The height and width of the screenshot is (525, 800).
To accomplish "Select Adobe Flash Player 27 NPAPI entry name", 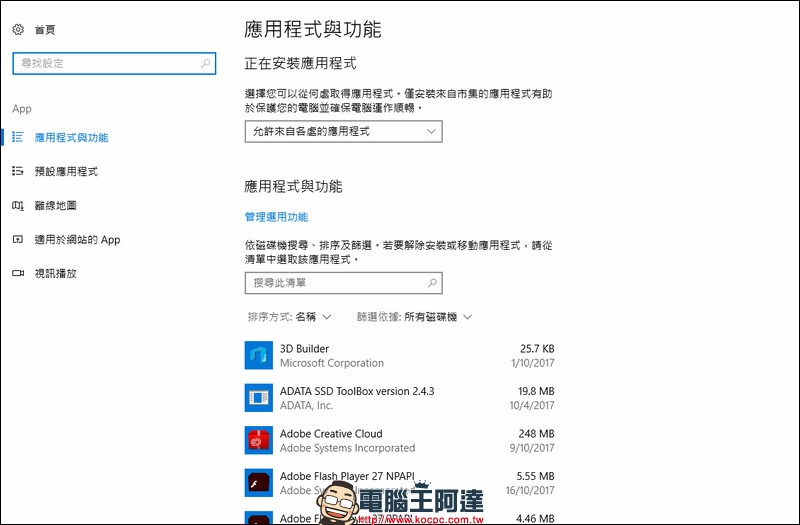I will 347,477.
